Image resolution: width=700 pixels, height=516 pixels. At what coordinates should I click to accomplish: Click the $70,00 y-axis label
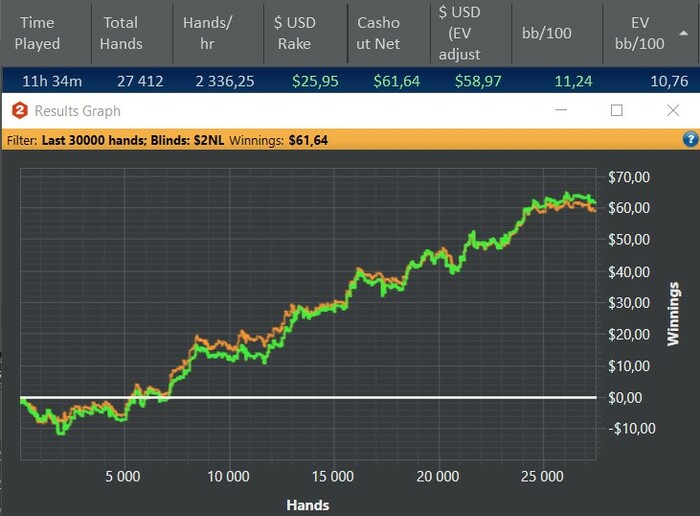[x=629, y=177]
